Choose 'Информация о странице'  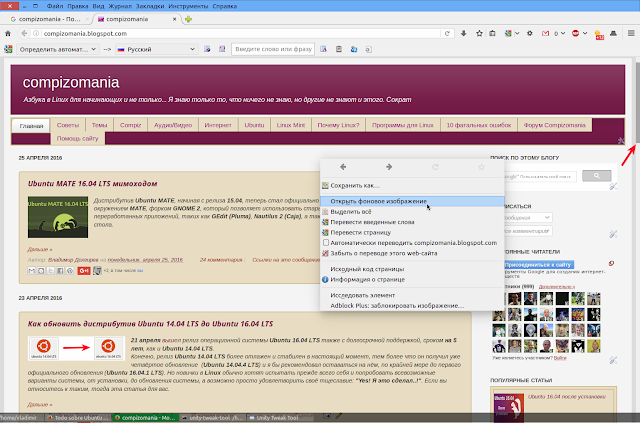coord(412,279)
